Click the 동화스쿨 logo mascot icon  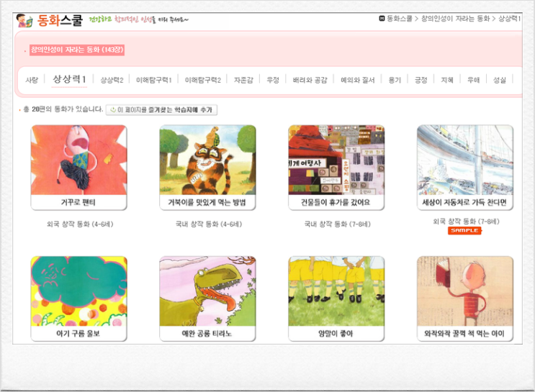pos(24,20)
